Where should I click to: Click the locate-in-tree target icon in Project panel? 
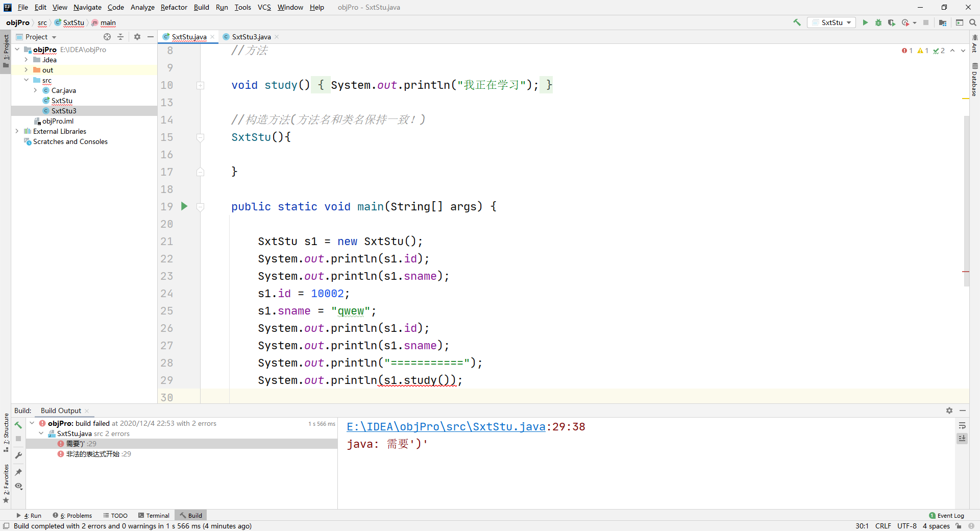point(107,37)
